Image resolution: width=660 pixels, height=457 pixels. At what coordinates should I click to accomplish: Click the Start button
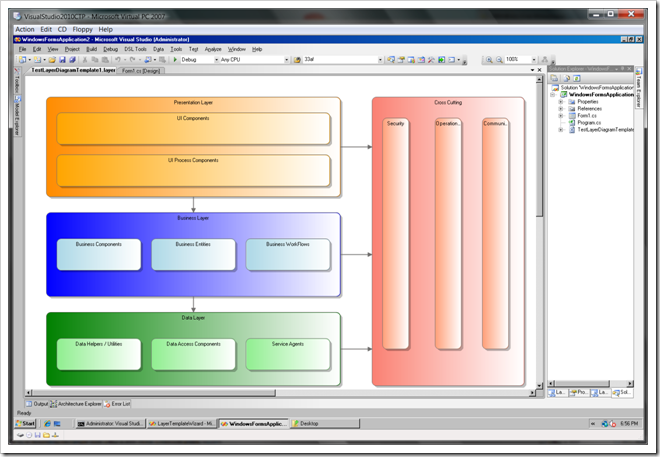26,424
